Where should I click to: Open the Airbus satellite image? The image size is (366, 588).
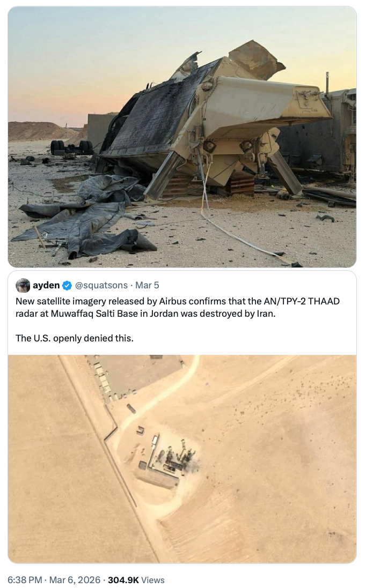(x=182, y=458)
